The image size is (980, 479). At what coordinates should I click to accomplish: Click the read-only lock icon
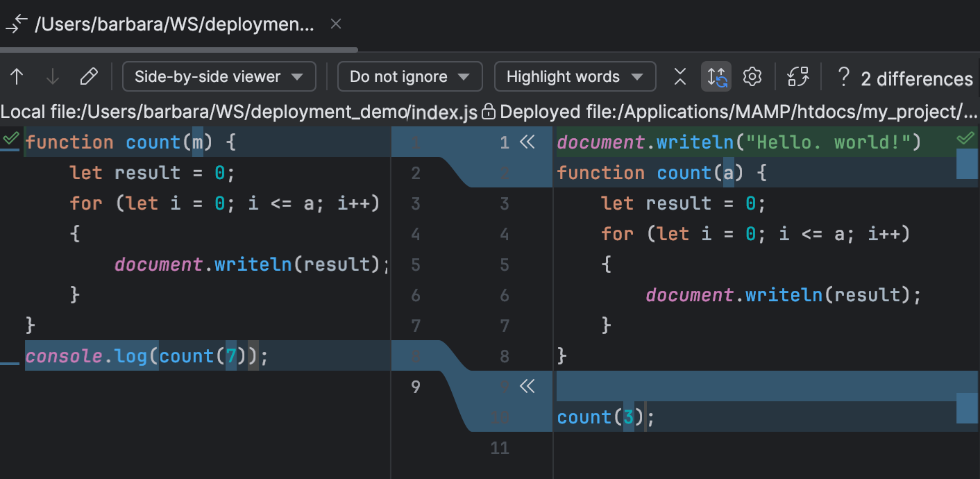[489, 111]
